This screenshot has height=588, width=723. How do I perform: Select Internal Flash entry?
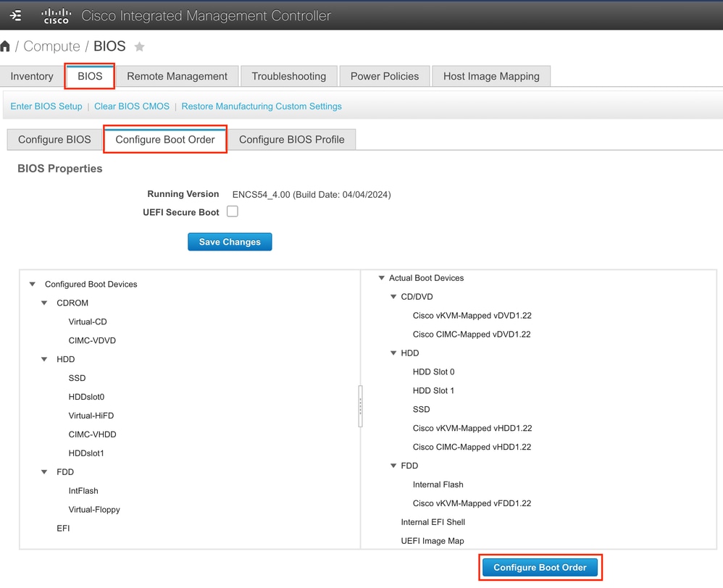[x=438, y=484]
